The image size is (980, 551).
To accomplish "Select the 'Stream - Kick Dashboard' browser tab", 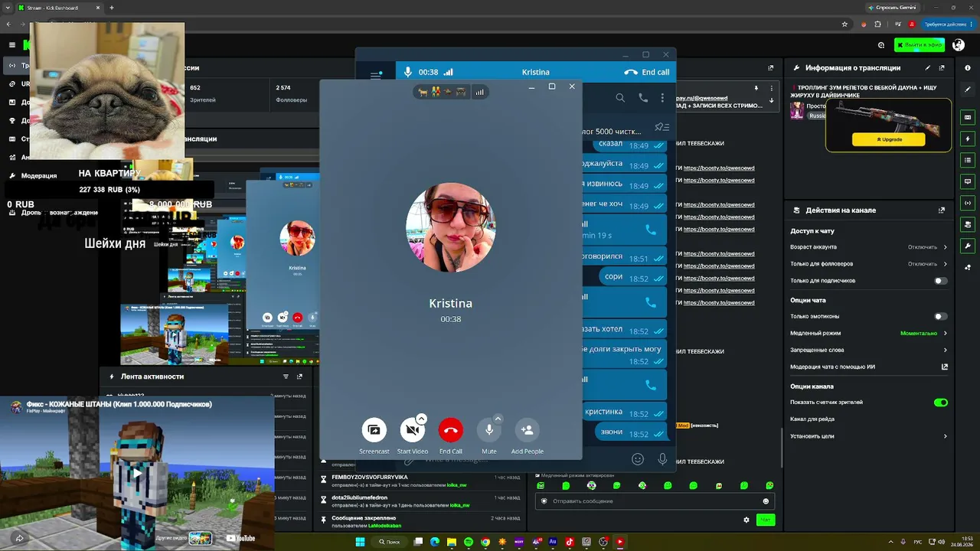I will point(60,8).
